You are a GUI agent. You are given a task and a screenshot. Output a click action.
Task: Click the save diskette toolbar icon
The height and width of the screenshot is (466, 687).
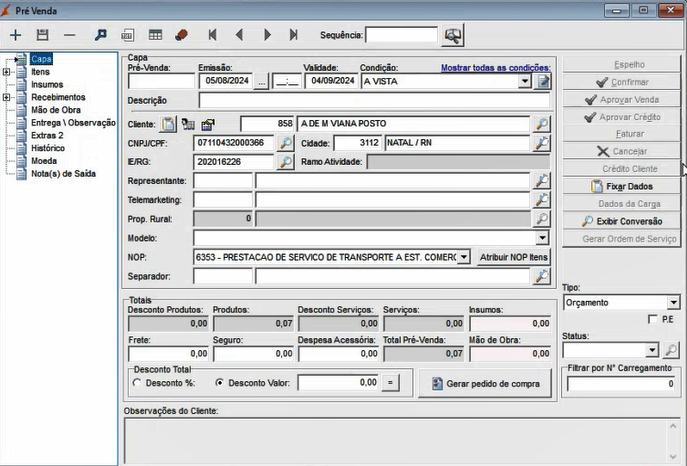pyautogui.click(x=42, y=35)
